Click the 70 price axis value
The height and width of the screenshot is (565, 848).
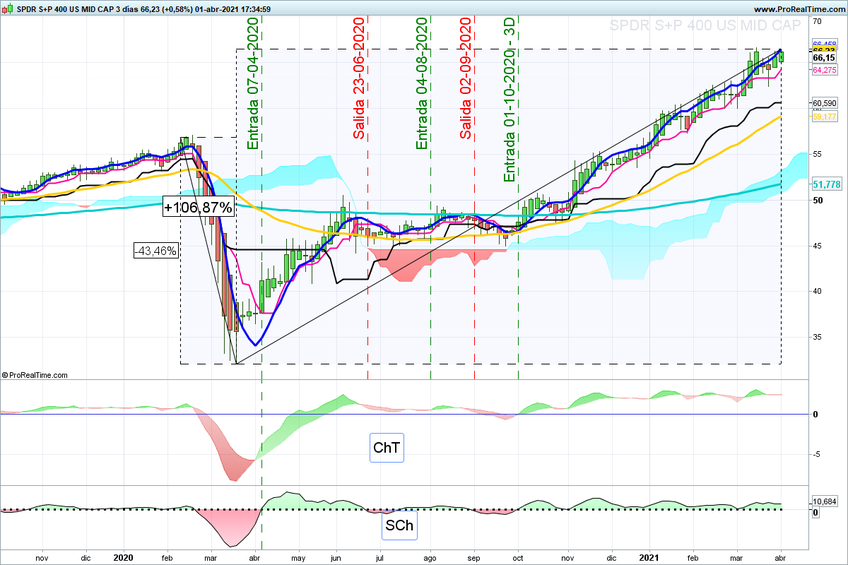click(x=817, y=22)
